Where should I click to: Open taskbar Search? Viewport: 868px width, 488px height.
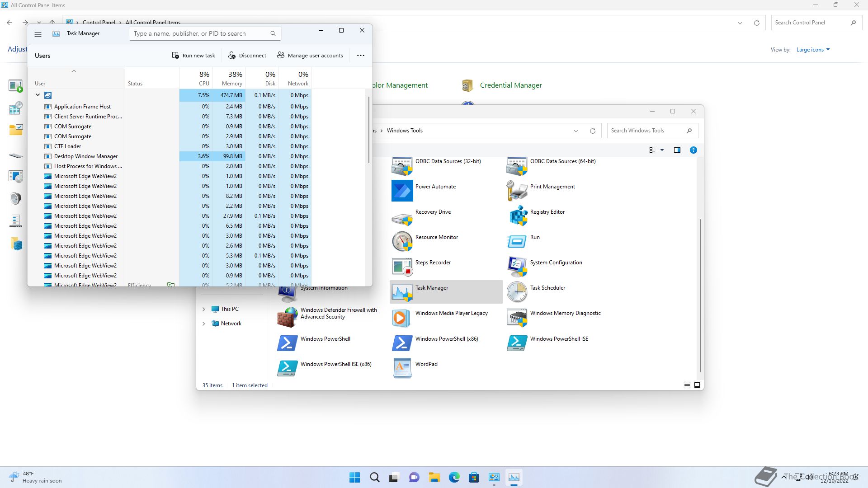click(x=375, y=477)
